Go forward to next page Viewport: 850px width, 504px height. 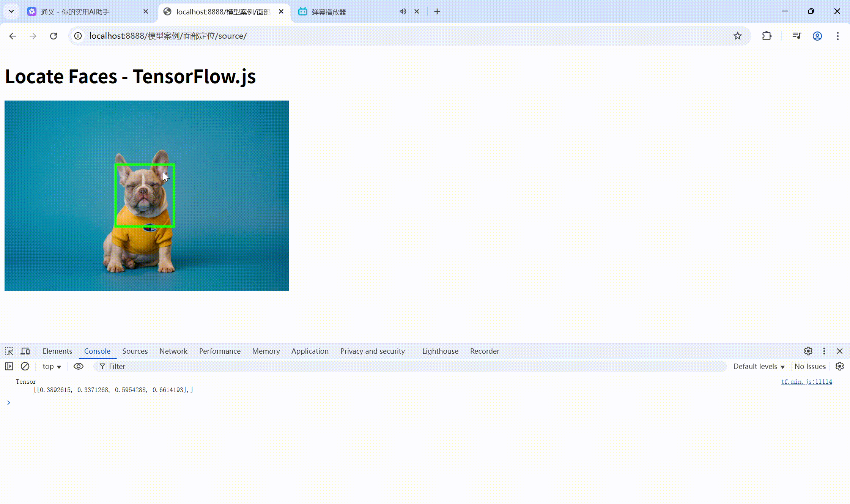pyautogui.click(x=33, y=36)
